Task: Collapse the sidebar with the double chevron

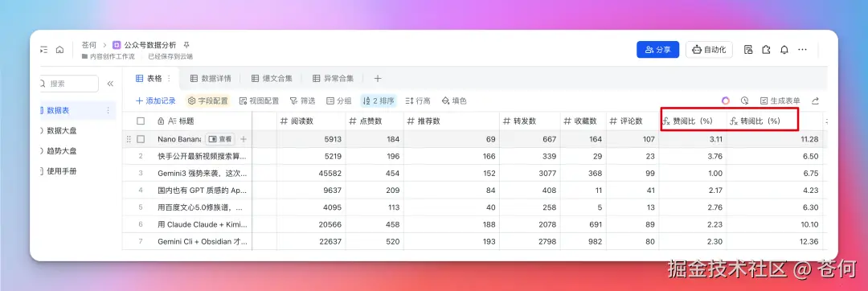Action: 110,84
